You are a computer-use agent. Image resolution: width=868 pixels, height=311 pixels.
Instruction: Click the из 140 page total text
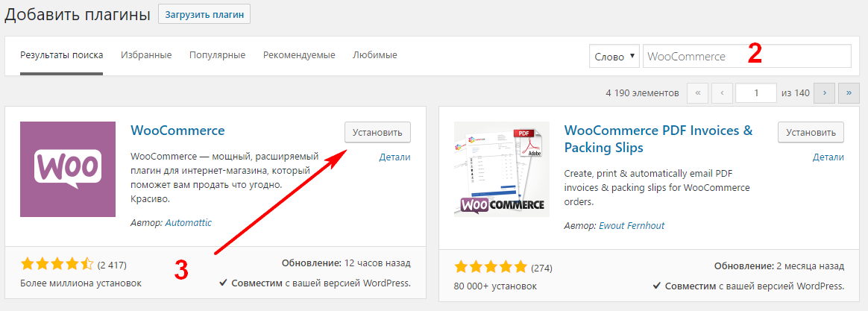point(796,93)
